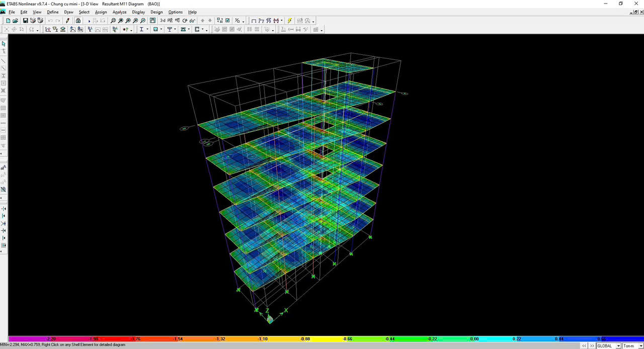Click the lightning bolt design icon

tap(289, 21)
